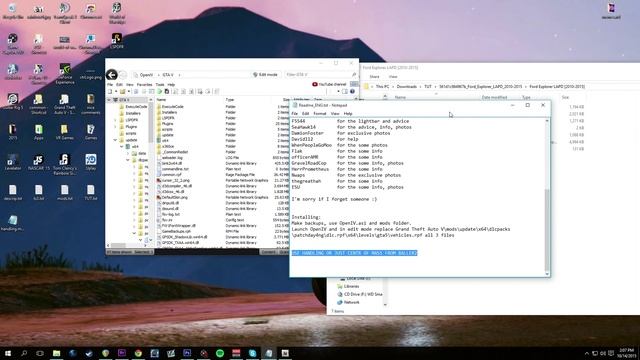Select Libraries in File Explorer navigation pane
Image resolution: width=640 pixels, height=360 pixels.
tap(348, 286)
